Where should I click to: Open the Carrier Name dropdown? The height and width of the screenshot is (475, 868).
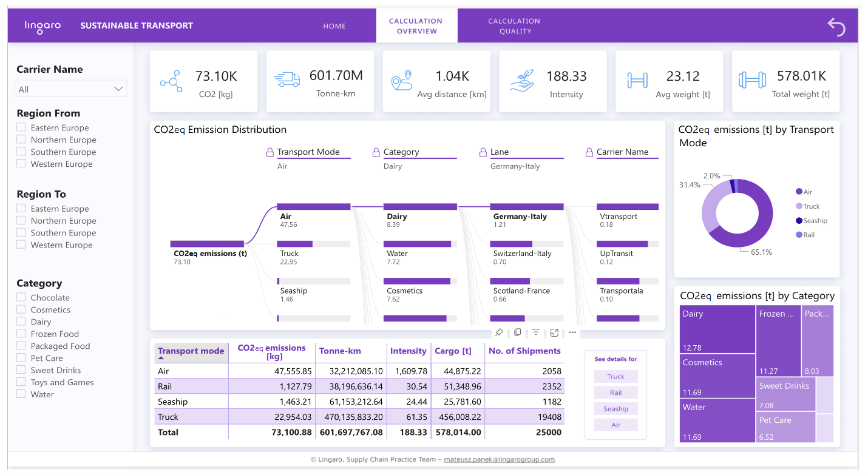(x=71, y=89)
